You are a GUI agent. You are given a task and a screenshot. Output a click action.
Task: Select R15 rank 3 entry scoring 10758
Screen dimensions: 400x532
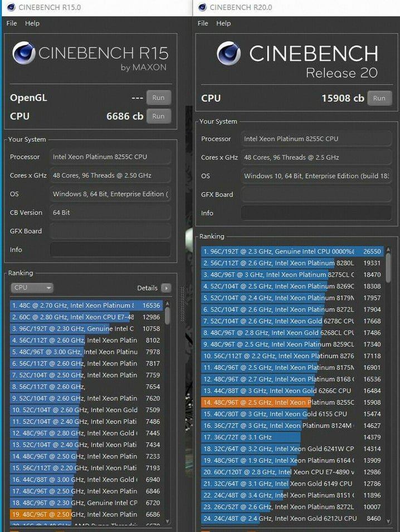tap(86, 328)
